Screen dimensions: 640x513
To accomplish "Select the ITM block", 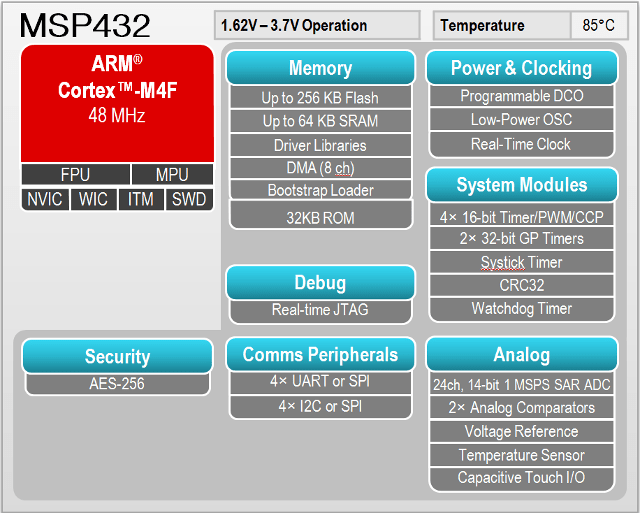I will tap(141, 199).
